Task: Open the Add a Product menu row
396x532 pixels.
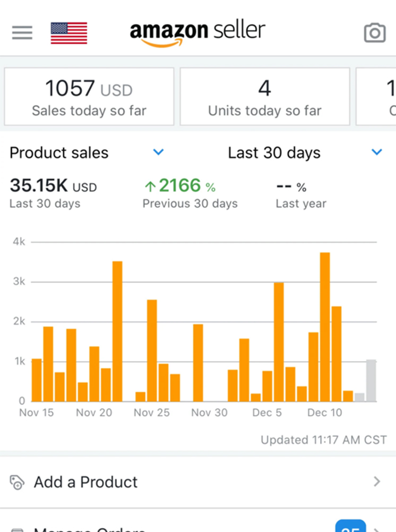Action: 198,482
